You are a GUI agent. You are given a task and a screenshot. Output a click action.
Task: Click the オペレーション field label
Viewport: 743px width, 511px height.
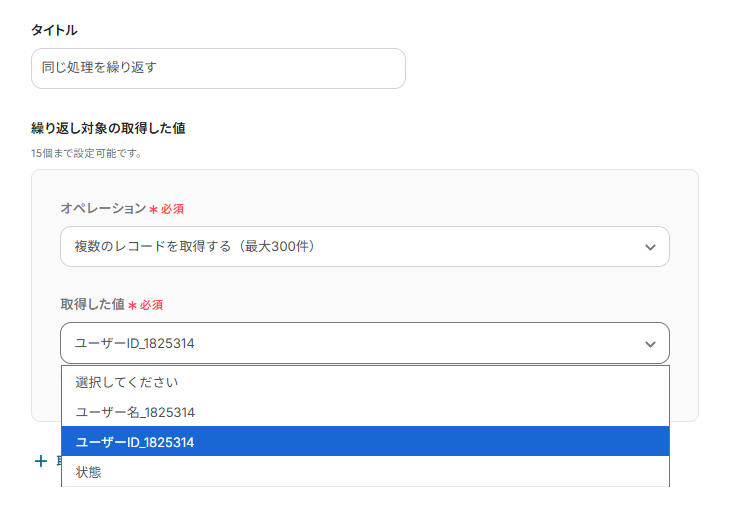pyautogui.click(x=103, y=208)
